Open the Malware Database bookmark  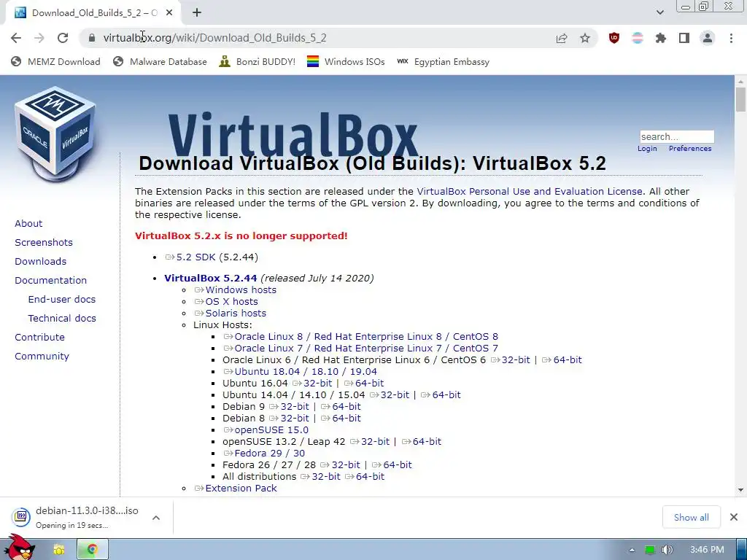pos(160,62)
